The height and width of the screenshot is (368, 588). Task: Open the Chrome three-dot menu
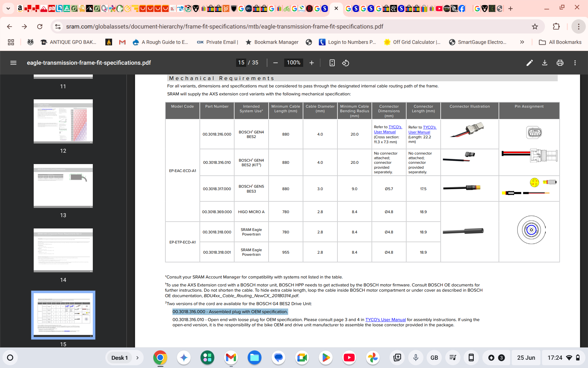pyautogui.click(x=578, y=27)
